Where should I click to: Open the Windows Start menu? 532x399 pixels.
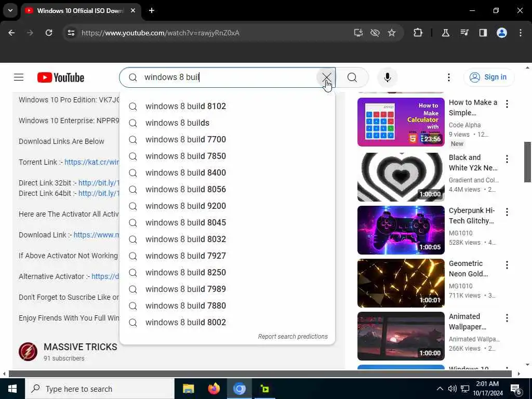coord(12,389)
